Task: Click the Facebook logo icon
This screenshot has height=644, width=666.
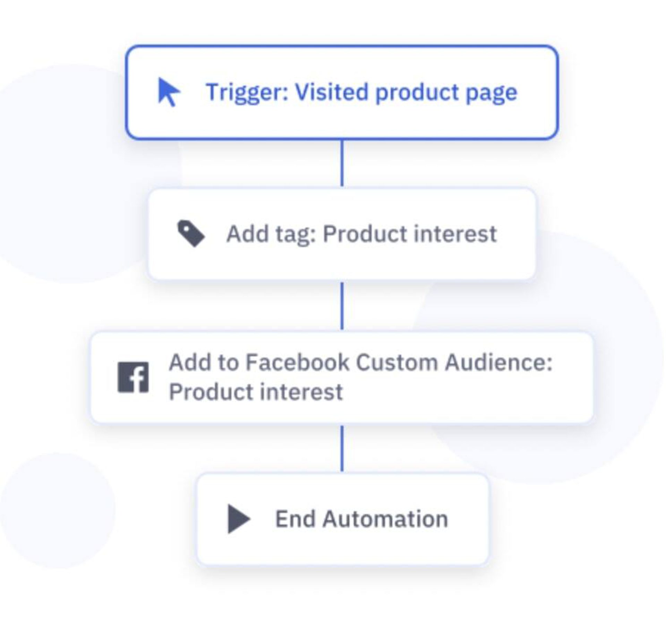Action: pos(133,378)
